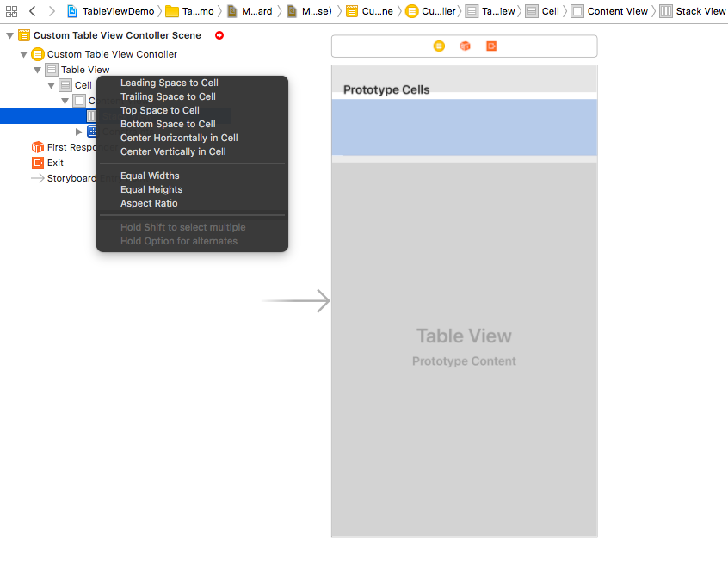The height and width of the screenshot is (561, 728).
Task: Go back with the left arrow
Action: [32, 11]
